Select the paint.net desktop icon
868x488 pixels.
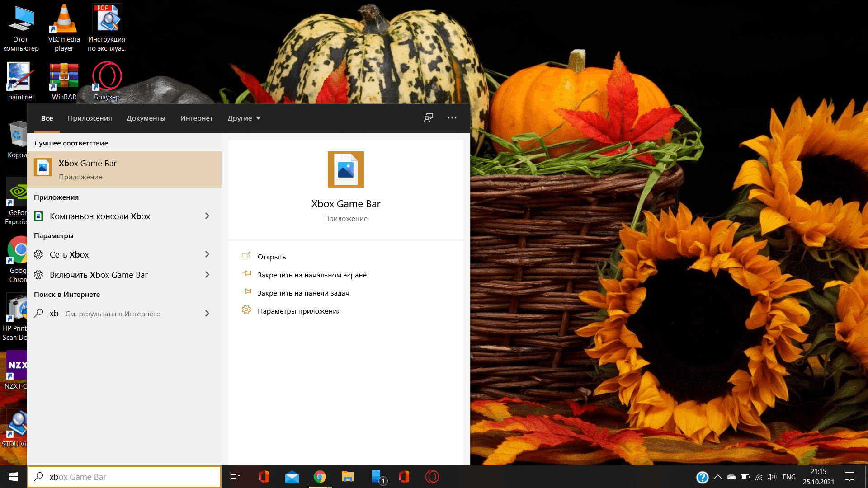tap(21, 81)
